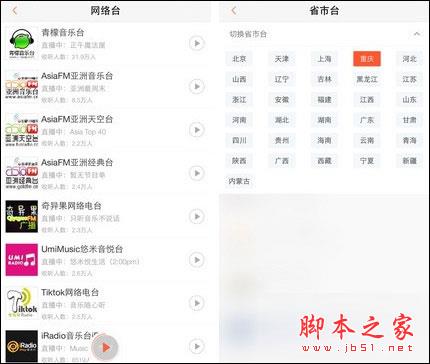Image resolution: width=430 pixels, height=364 pixels.
Task: Go back from the 省市台 page
Action: click(234, 11)
